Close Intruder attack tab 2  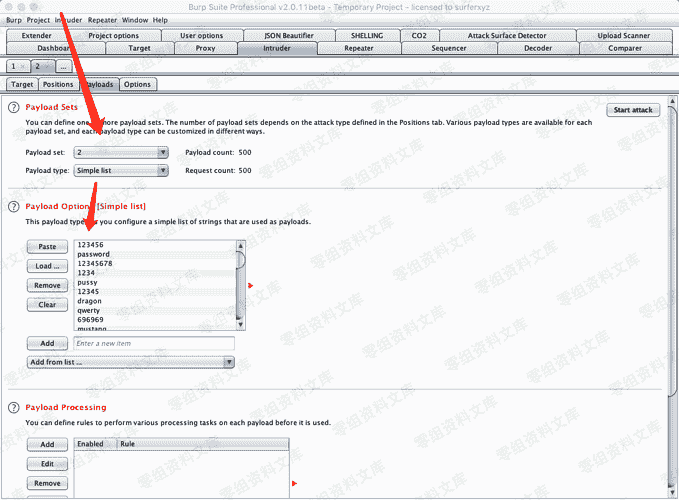click(x=49, y=66)
